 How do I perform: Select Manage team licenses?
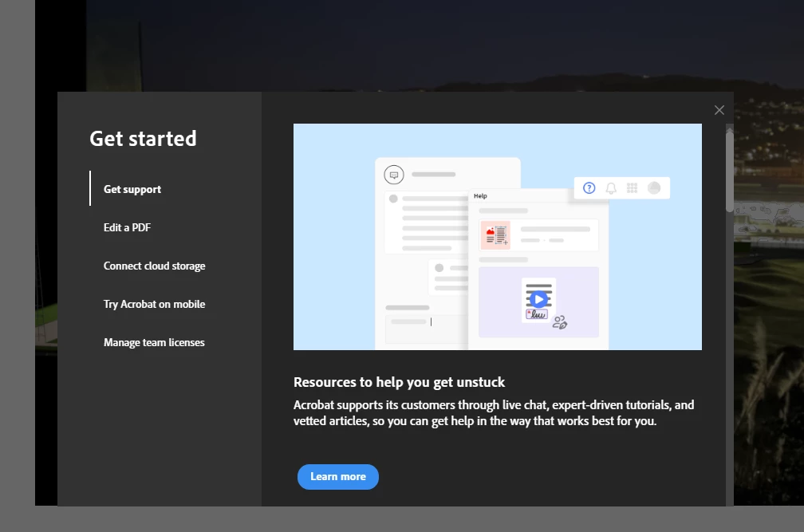pyautogui.click(x=155, y=342)
